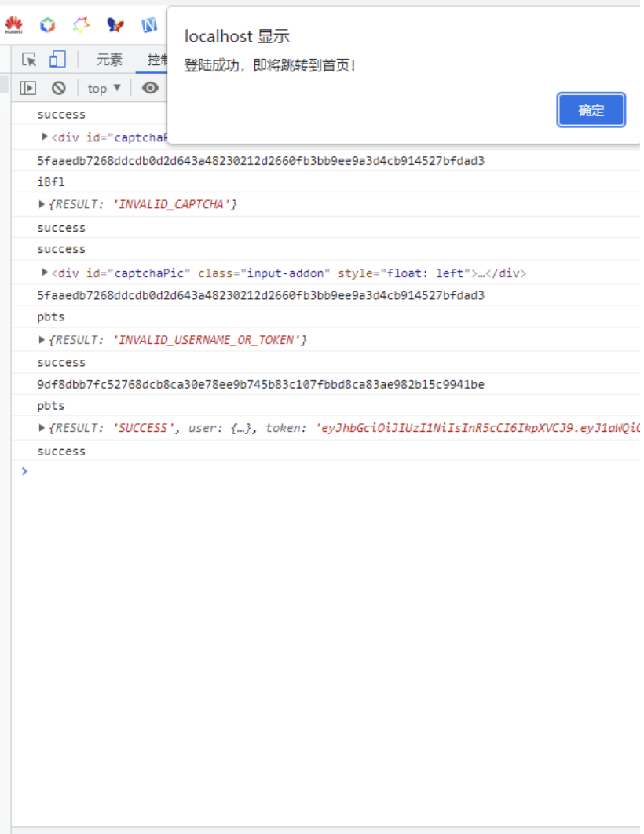This screenshot has height=834, width=644.
Task: Click the 5faaedb hash above first pbts
Action: click(x=261, y=295)
